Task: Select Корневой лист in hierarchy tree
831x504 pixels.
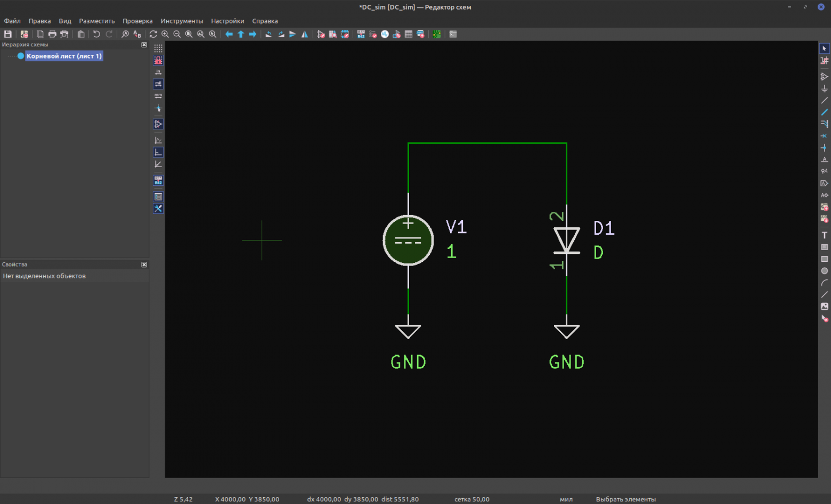Action: point(64,56)
